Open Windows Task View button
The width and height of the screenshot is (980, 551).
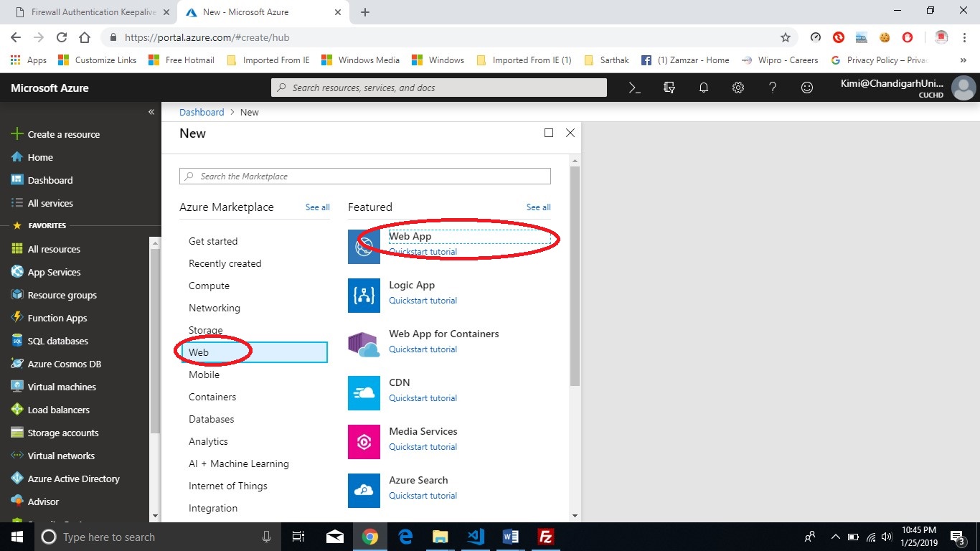pos(298,537)
